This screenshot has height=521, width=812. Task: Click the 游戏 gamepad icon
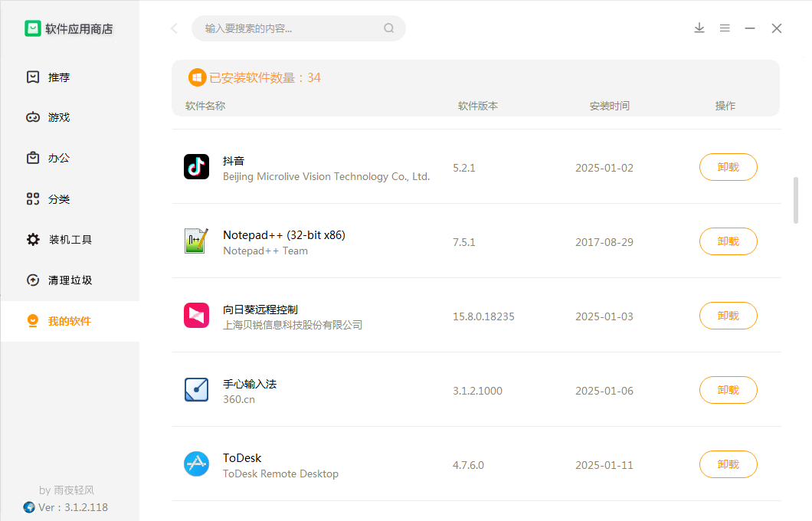tap(33, 117)
